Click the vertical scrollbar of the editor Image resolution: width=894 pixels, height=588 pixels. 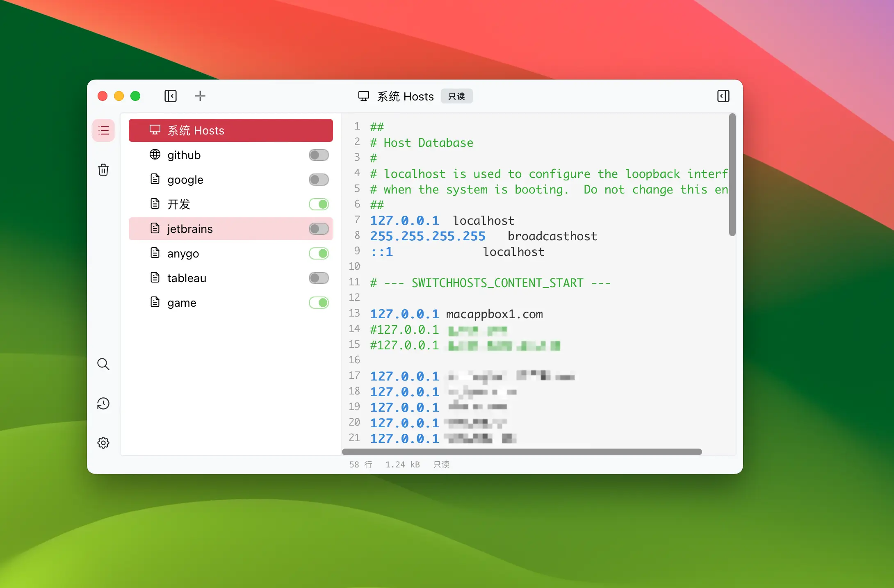pyautogui.click(x=732, y=175)
